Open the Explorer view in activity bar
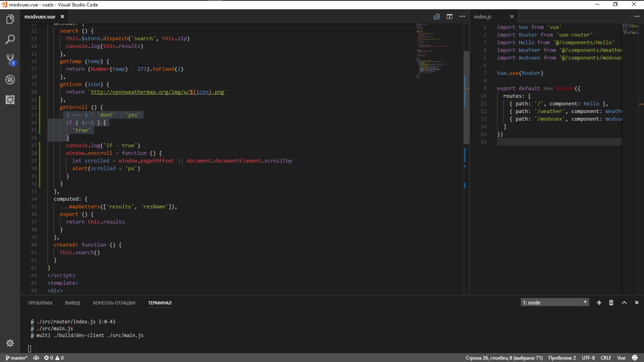 tap(10, 19)
